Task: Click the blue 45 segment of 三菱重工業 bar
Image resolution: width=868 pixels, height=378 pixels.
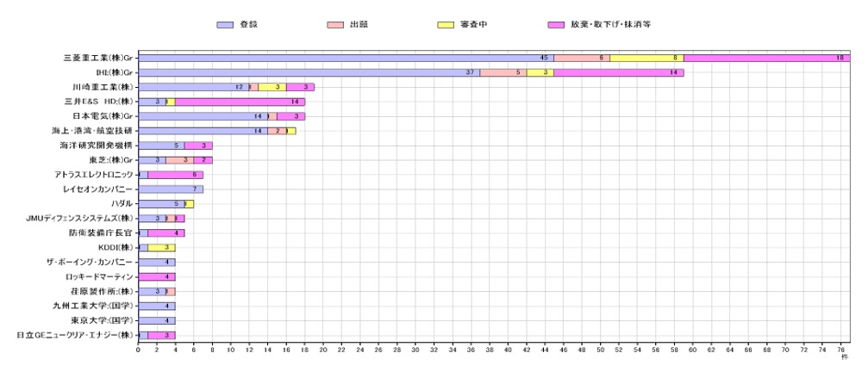Action: [x=346, y=58]
